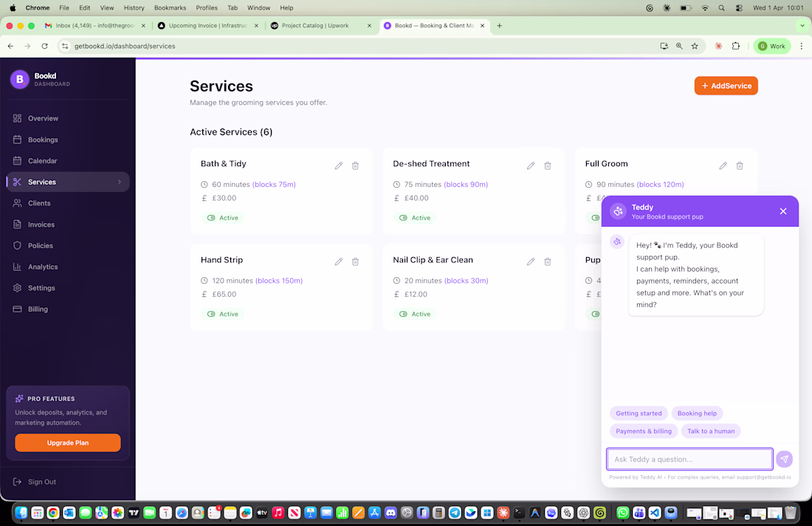Close the Teddy chat panel

pos(783,211)
